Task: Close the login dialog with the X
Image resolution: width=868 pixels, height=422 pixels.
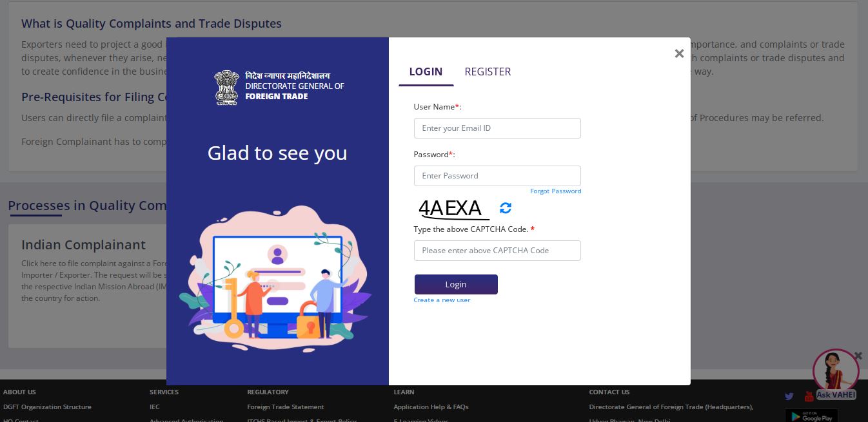Action: (679, 54)
